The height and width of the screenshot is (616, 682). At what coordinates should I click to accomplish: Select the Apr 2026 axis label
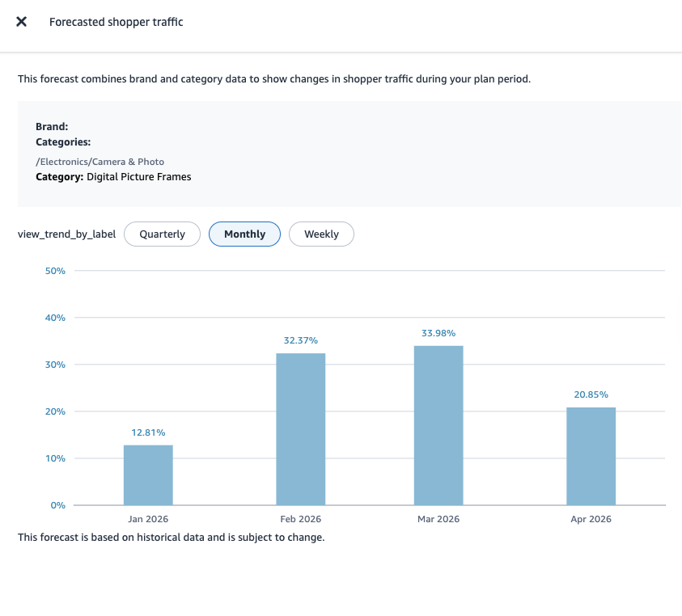[x=591, y=518]
